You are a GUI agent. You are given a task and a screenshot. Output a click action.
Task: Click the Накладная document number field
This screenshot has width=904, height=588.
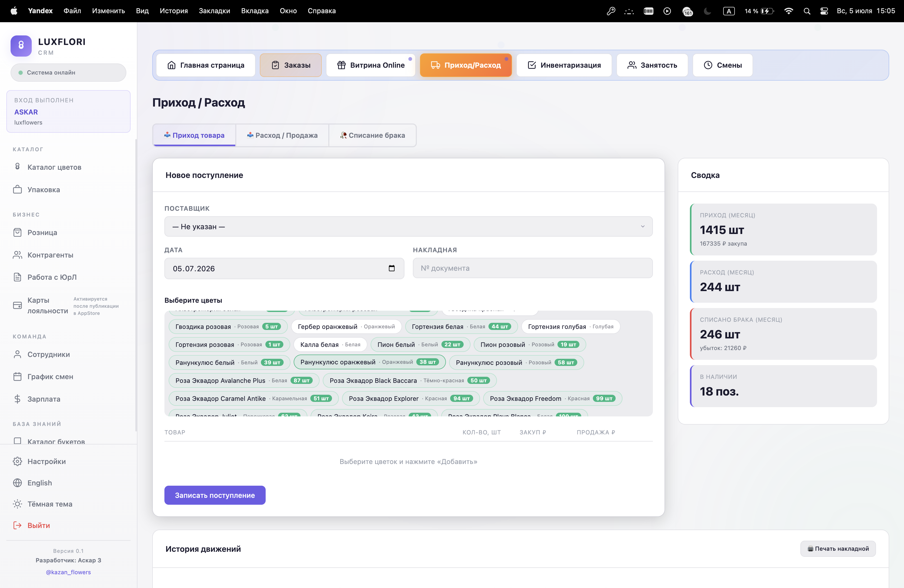click(533, 268)
